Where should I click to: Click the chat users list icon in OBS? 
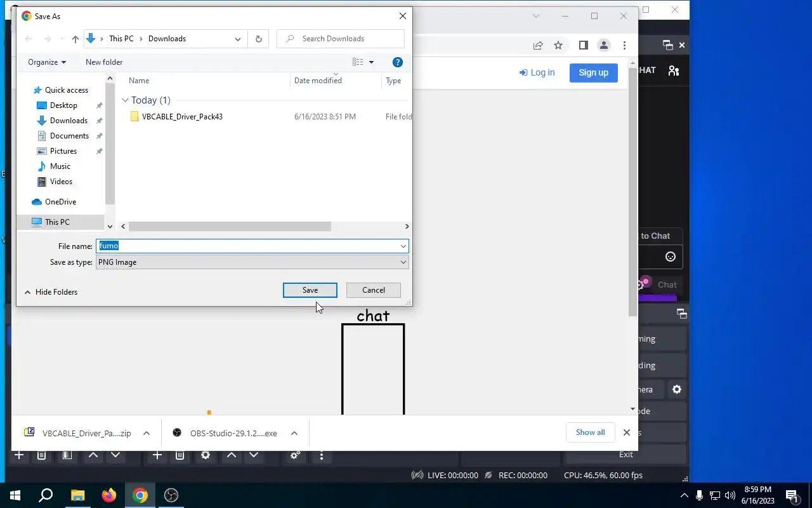(x=674, y=70)
